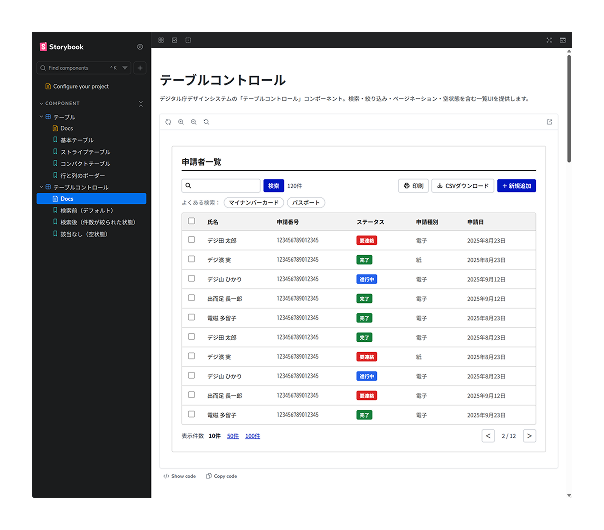The height and width of the screenshot is (530, 604).
Task: Click the CSVダウンロード button
Action: (x=463, y=186)
